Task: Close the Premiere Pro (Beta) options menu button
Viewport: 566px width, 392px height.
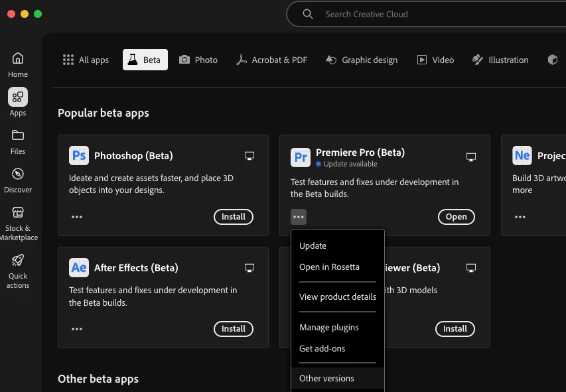Action: coord(299,217)
